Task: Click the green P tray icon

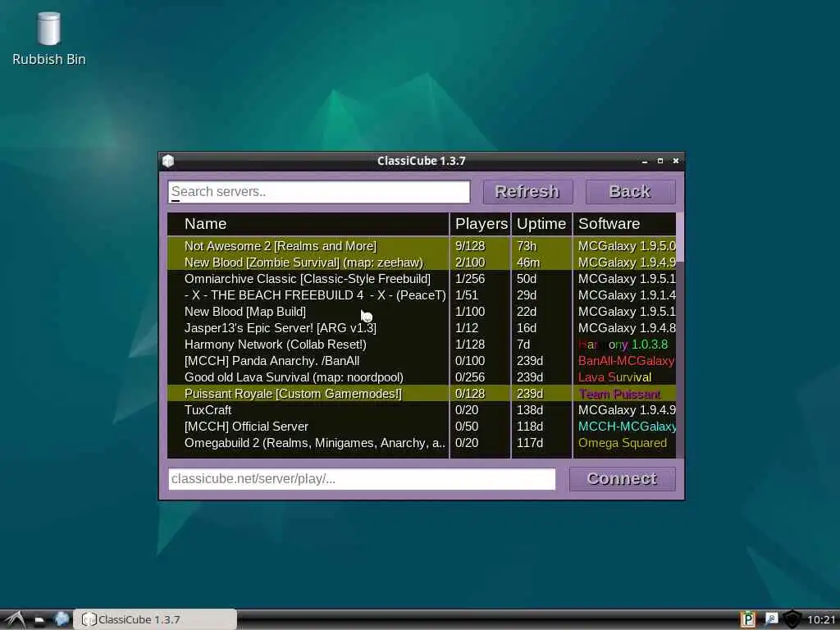Action: coord(747,619)
